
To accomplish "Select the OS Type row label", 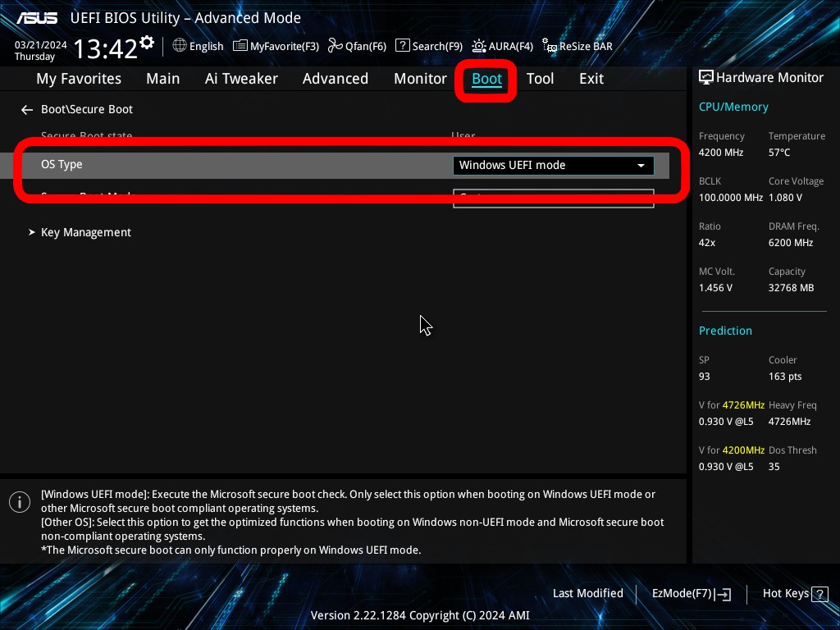I will 62,164.
